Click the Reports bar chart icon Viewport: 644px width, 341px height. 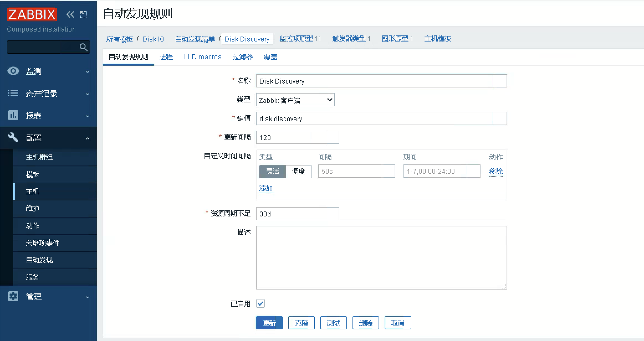pyautogui.click(x=13, y=115)
